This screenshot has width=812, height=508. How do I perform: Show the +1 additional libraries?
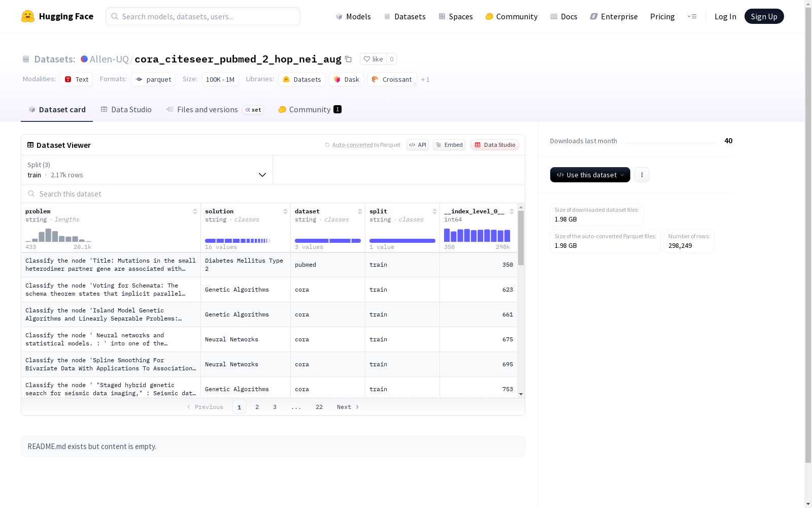coord(425,79)
